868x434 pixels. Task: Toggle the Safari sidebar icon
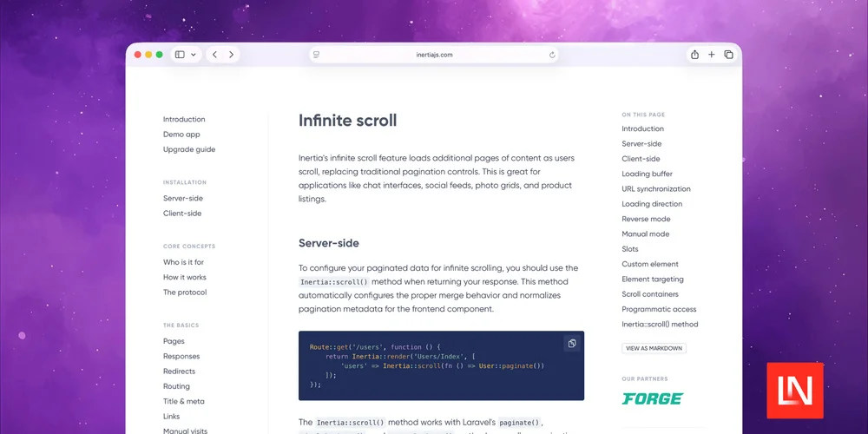point(180,55)
